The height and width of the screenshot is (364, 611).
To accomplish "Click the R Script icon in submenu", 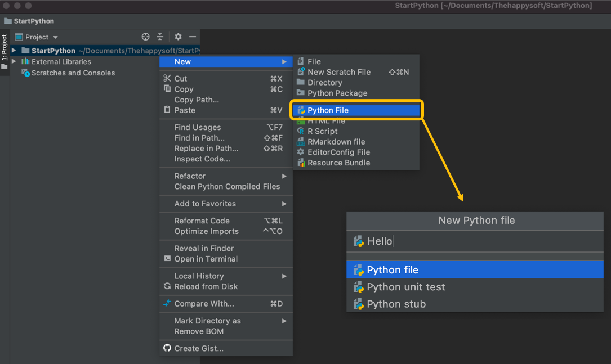I will (301, 131).
